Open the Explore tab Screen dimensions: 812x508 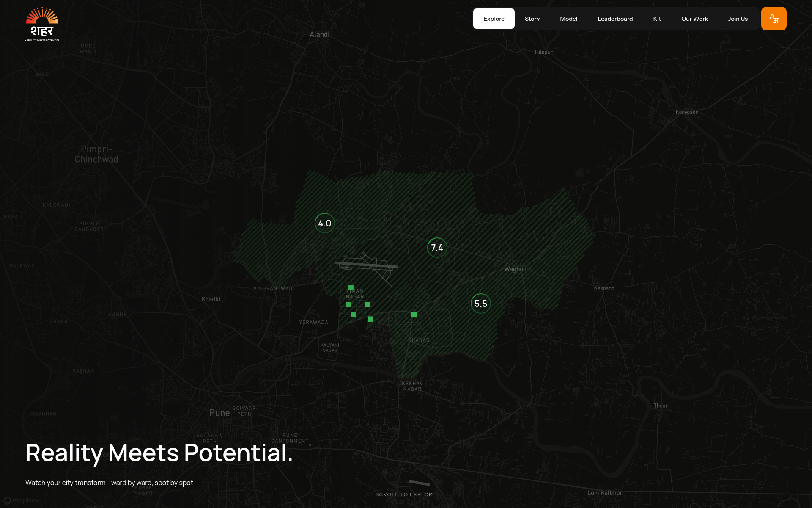coord(494,19)
